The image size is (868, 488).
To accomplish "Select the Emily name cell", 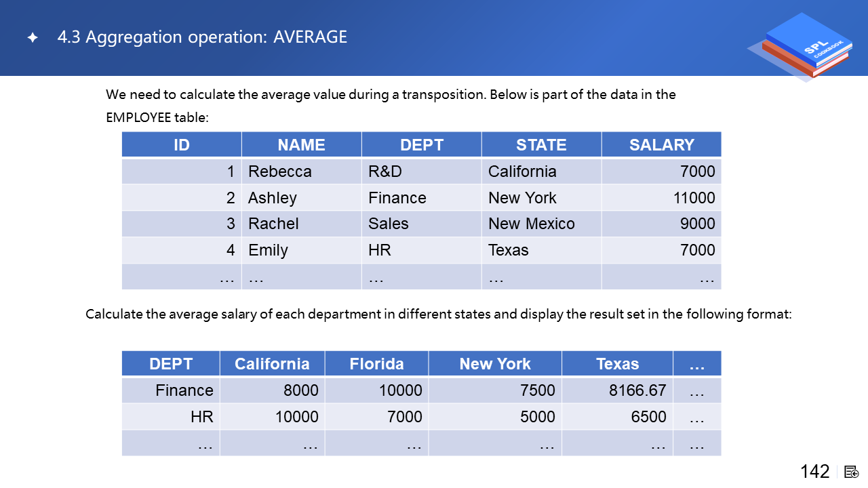I will pyautogui.click(x=269, y=250).
